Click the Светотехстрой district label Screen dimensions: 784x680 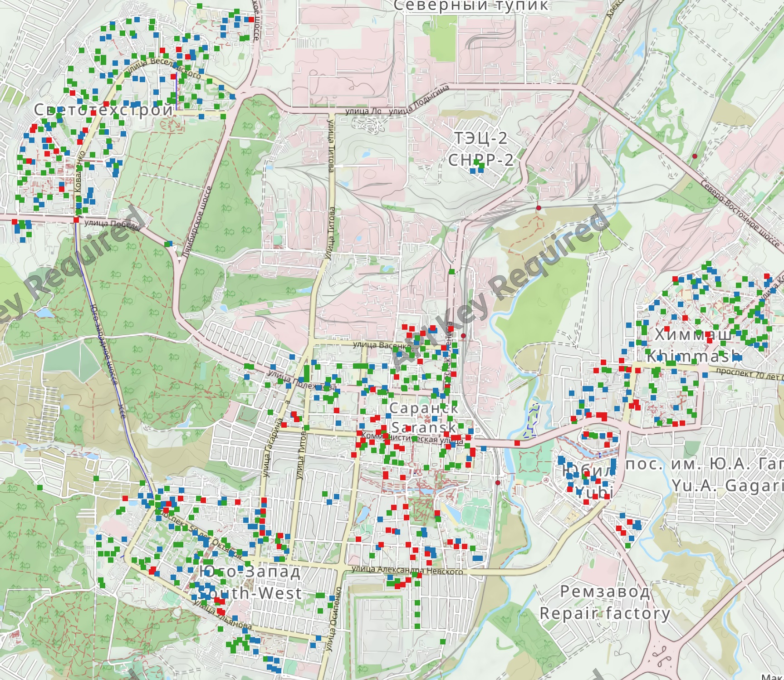coord(104,109)
